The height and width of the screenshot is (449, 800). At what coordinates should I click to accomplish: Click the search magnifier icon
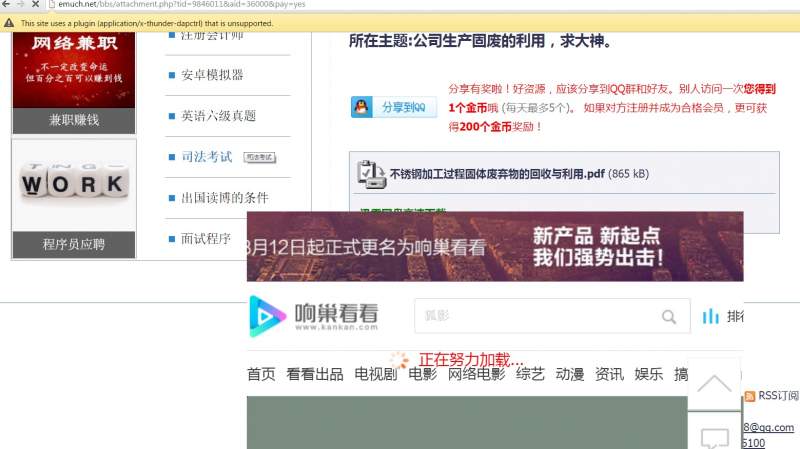669,317
